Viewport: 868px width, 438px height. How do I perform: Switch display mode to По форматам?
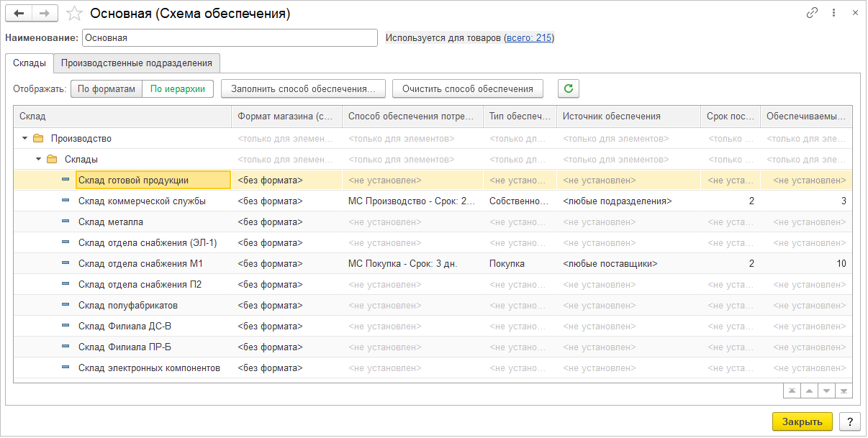click(x=107, y=88)
